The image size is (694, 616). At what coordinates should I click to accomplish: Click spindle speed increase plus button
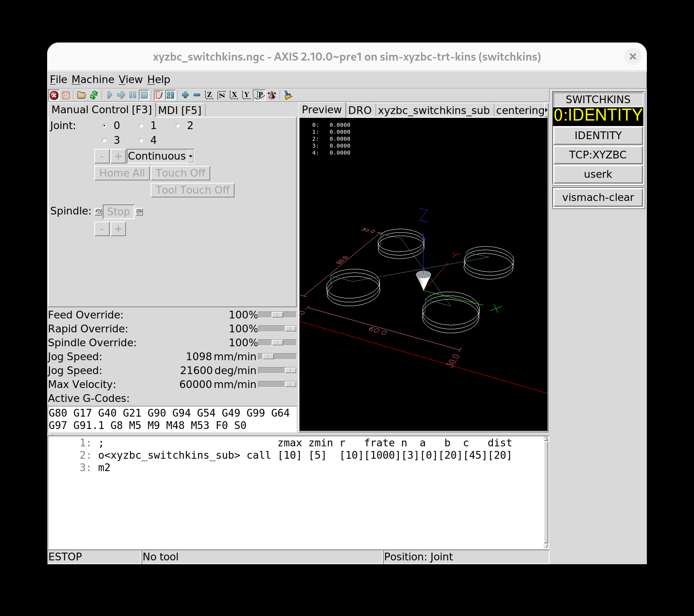[x=118, y=229]
